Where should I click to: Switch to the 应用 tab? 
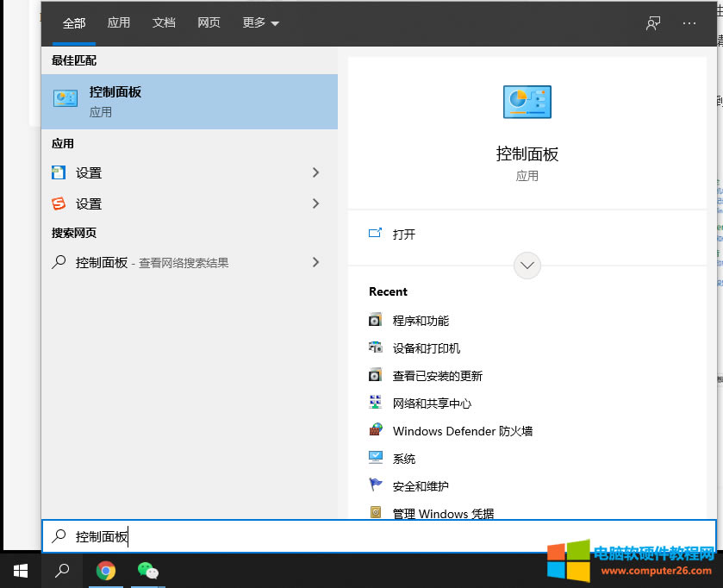tap(119, 23)
